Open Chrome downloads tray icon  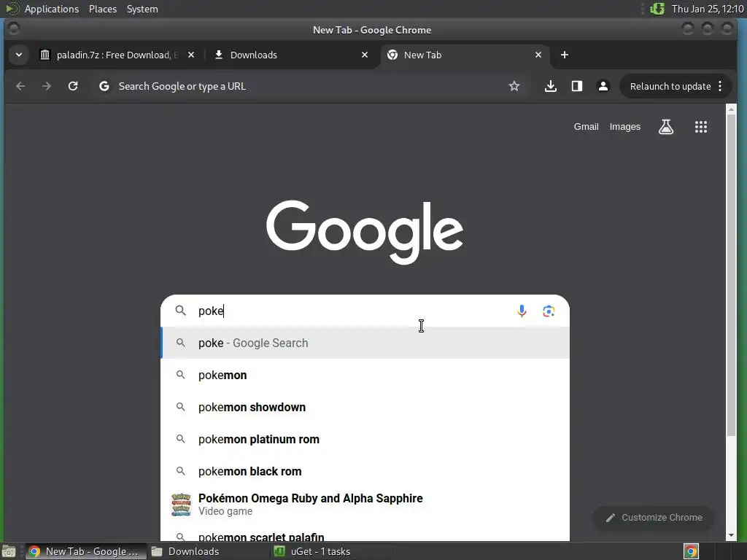[x=551, y=86]
